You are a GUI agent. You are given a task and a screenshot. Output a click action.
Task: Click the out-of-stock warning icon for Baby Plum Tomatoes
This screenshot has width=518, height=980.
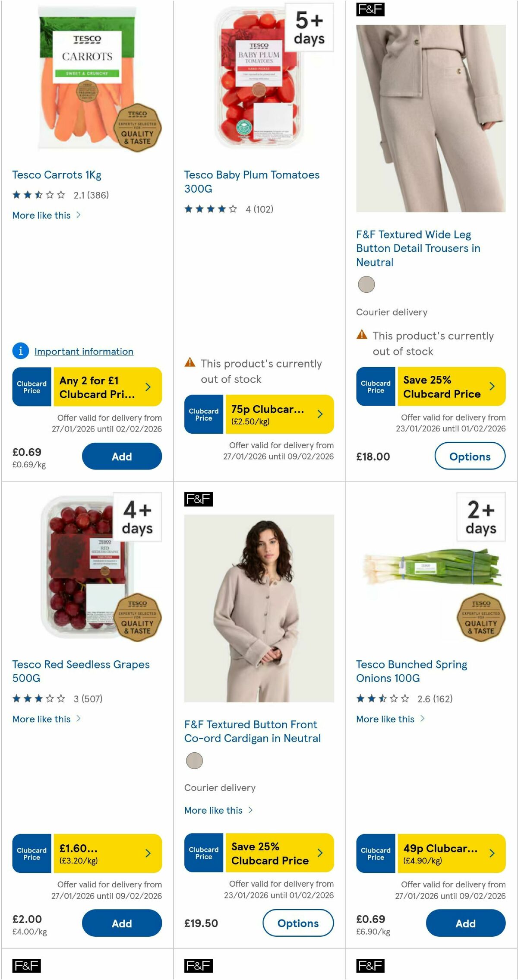189,363
